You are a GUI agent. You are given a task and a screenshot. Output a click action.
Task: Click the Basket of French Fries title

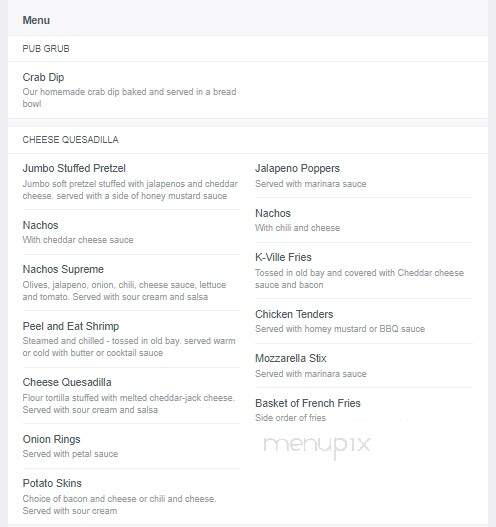click(308, 403)
